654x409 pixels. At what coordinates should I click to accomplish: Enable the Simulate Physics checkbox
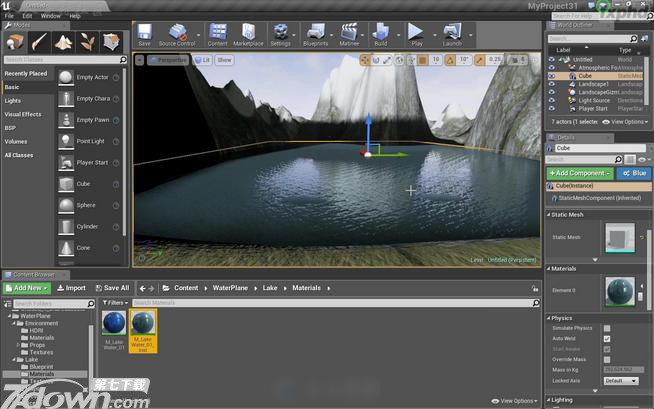607,328
